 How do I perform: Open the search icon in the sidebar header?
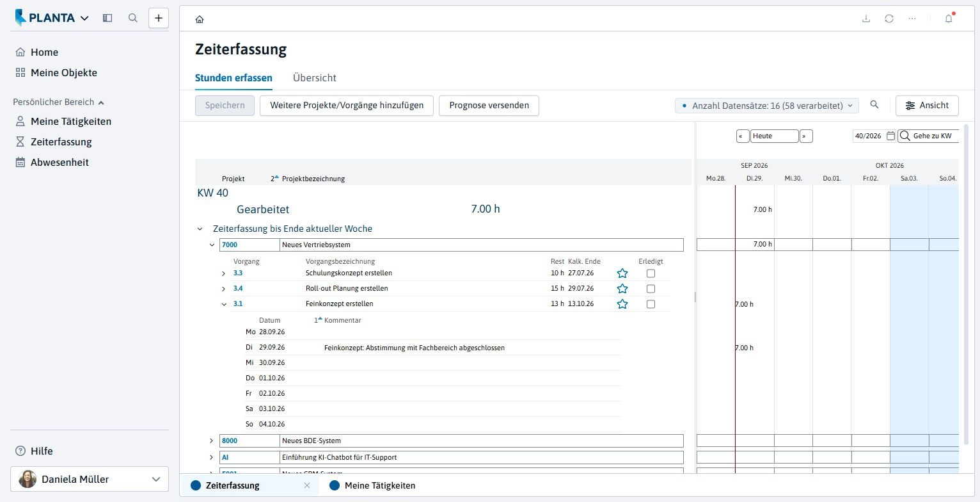(x=133, y=18)
